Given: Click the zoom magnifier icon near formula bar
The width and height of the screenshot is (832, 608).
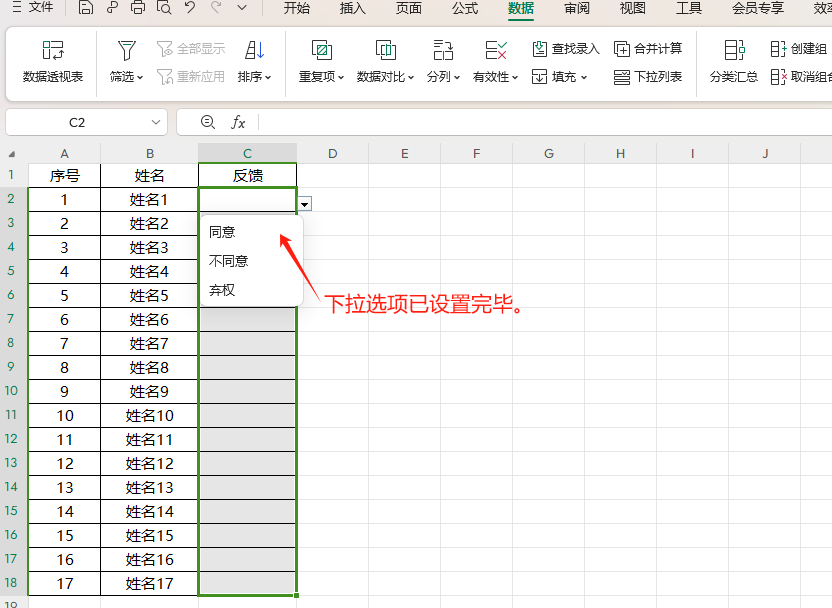Looking at the screenshot, I should pos(207,123).
